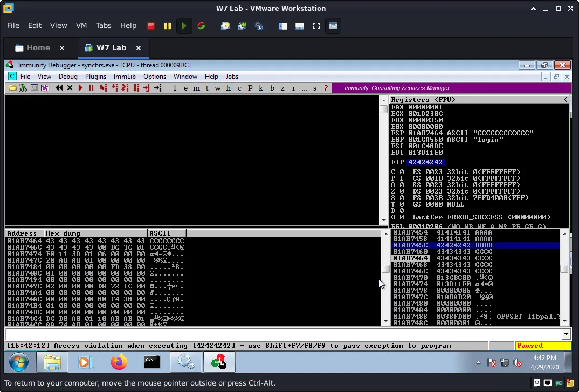The image size is (579, 392).
Task: Toggle the VMware unity mode icon
Action: pos(333,26)
